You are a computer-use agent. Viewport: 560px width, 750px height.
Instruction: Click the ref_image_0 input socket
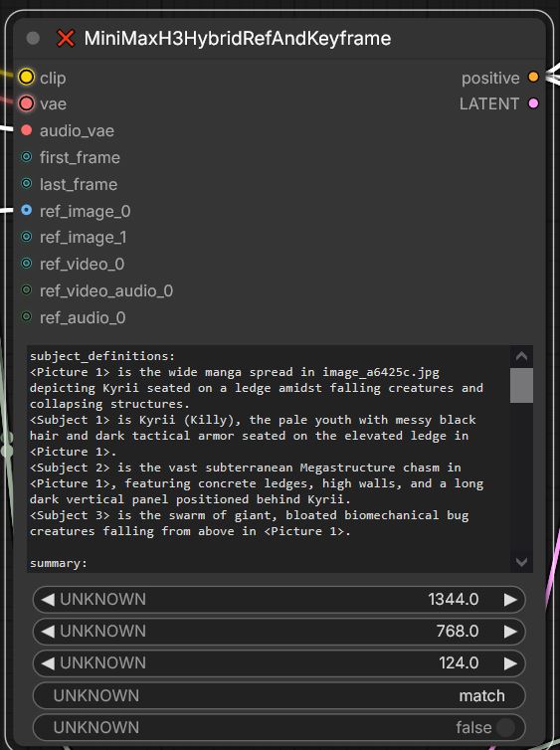click(x=27, y=211)
